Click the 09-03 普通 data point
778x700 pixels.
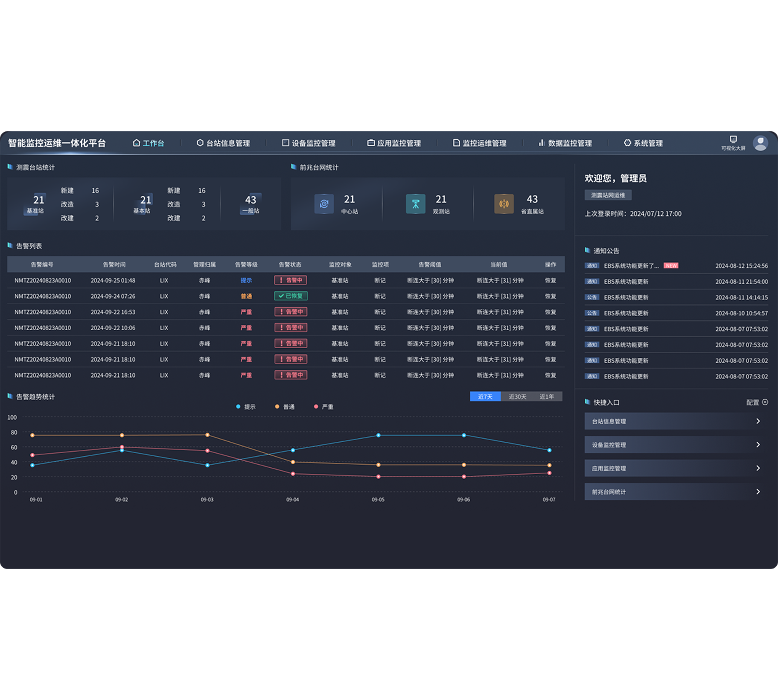click(207, 435)
